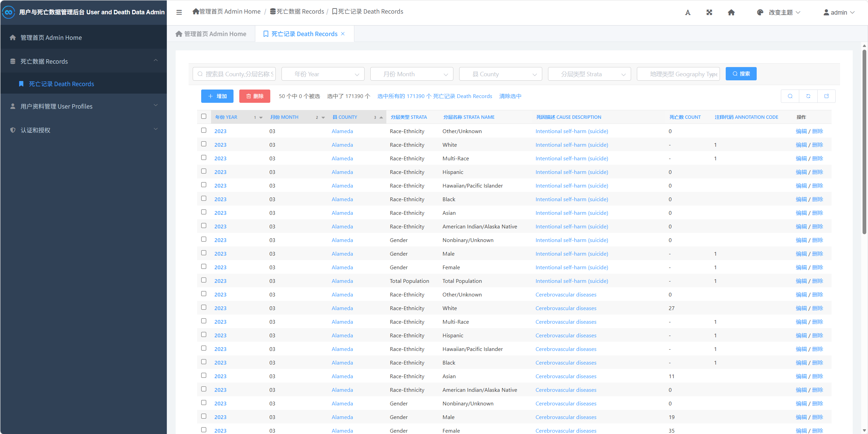868x434 pixels.
Task: Click the blue 增加 add button
Action: click(x=217, y=96)
